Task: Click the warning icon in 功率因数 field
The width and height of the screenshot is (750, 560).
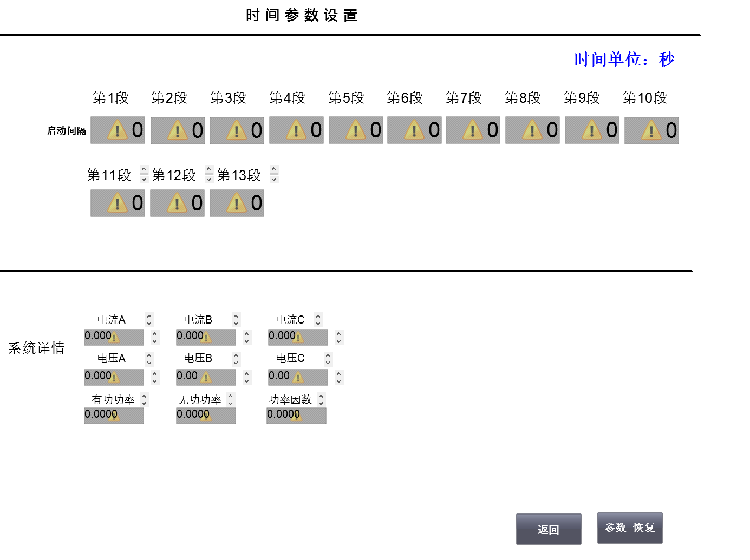Action: pos(296,416)
